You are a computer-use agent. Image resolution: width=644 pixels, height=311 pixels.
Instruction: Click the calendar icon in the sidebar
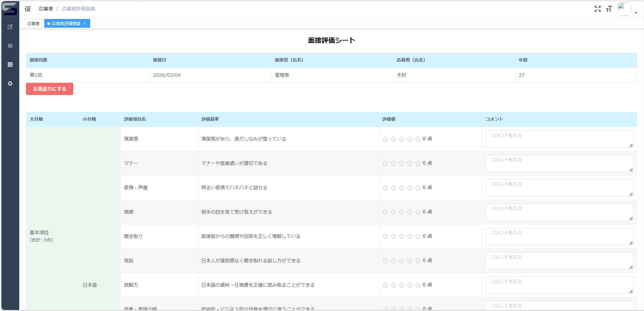10,46
